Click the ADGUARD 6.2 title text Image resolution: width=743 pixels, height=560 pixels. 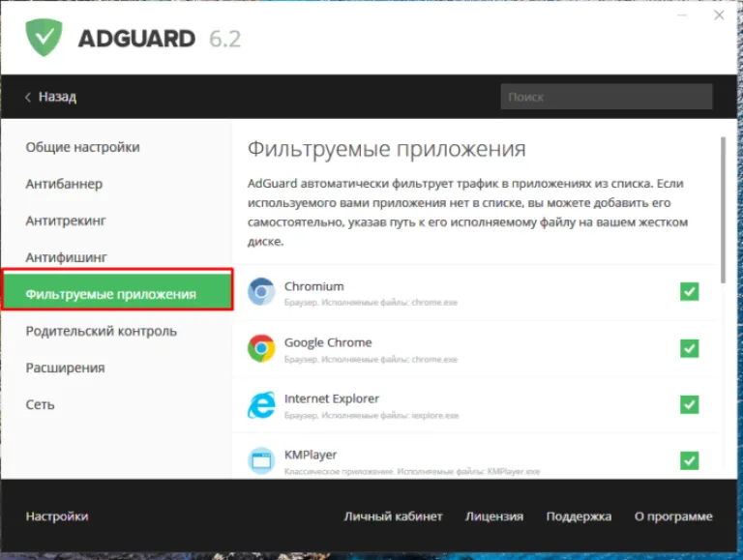[160, 39]
